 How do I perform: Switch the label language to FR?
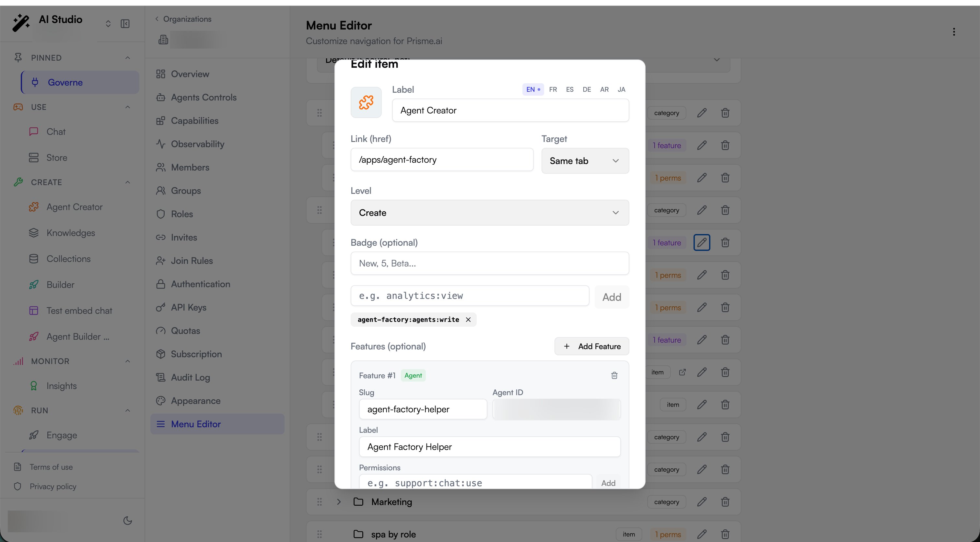(553, 89)
